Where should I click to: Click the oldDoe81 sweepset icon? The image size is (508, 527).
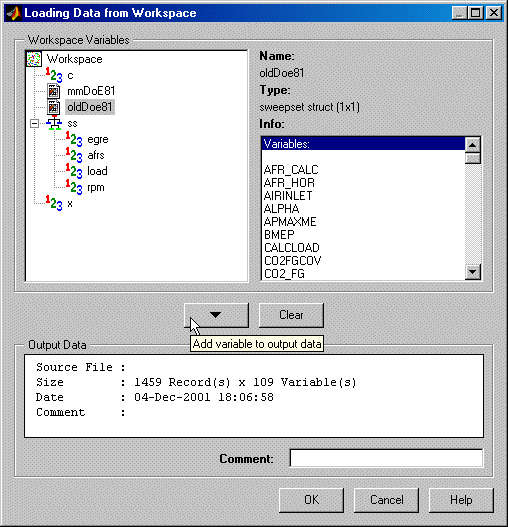pyautogui.click(x=53, y=107)
